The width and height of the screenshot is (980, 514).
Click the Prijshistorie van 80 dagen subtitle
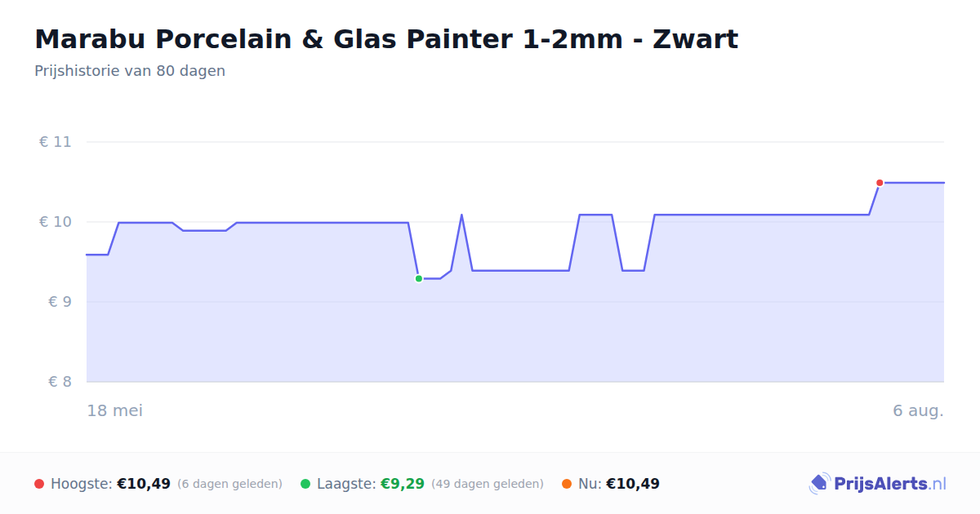pos(130,71)
